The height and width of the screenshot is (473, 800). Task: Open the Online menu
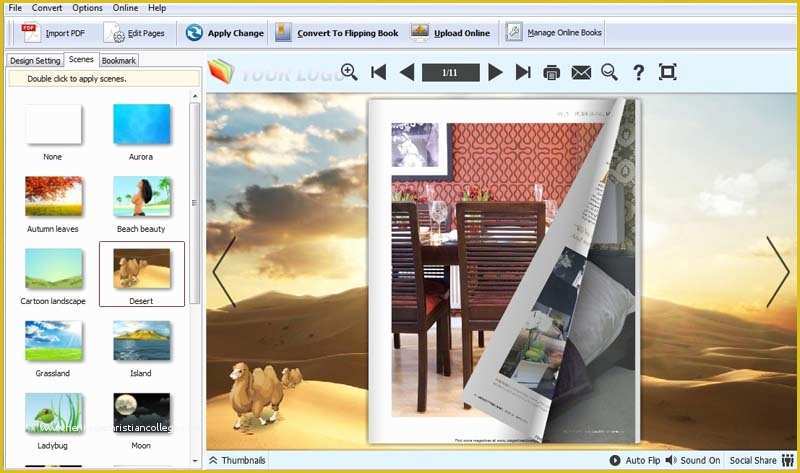click(x=125, y=8)
